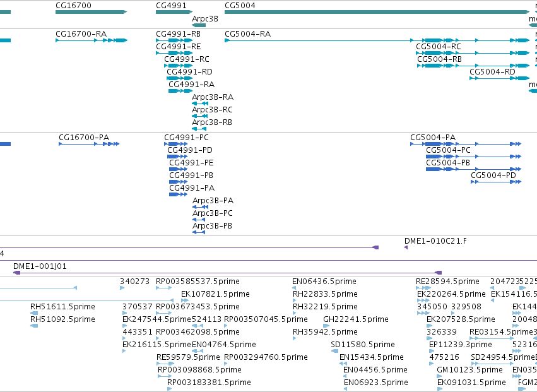Select protein CG5004-PA

point(433,138)
